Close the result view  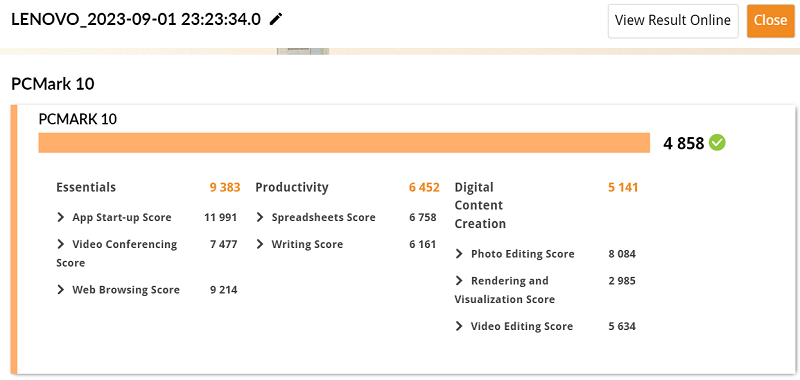pyautogui.click(x=770, y=20)
